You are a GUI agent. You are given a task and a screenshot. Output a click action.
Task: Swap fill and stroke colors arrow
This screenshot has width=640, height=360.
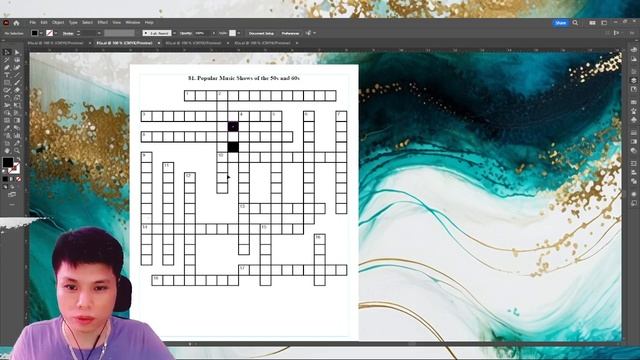18,159
